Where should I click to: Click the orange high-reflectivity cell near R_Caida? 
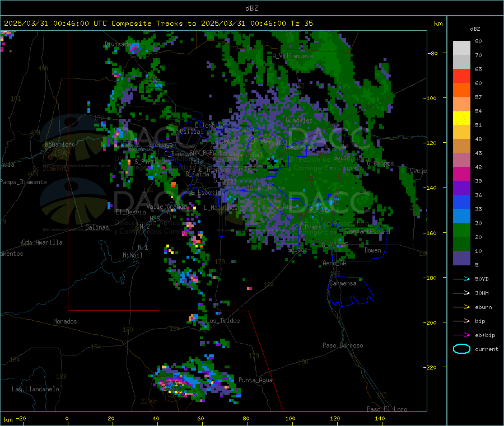173,184
